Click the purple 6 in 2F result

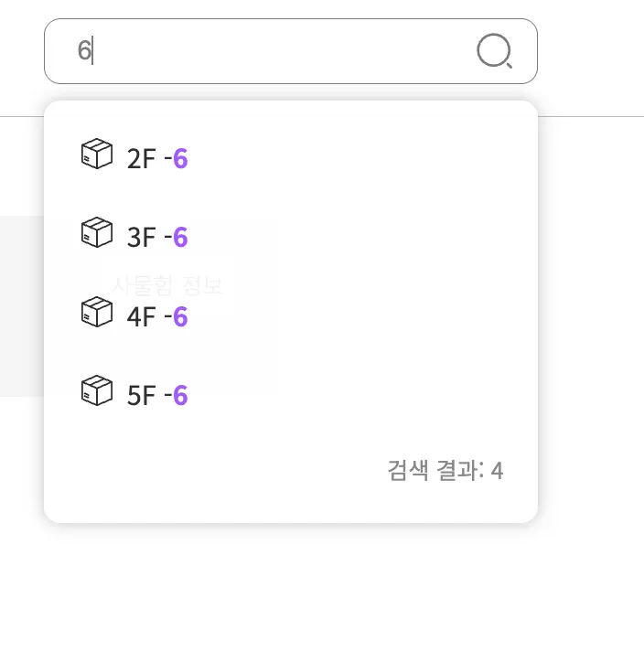point(180,159)
